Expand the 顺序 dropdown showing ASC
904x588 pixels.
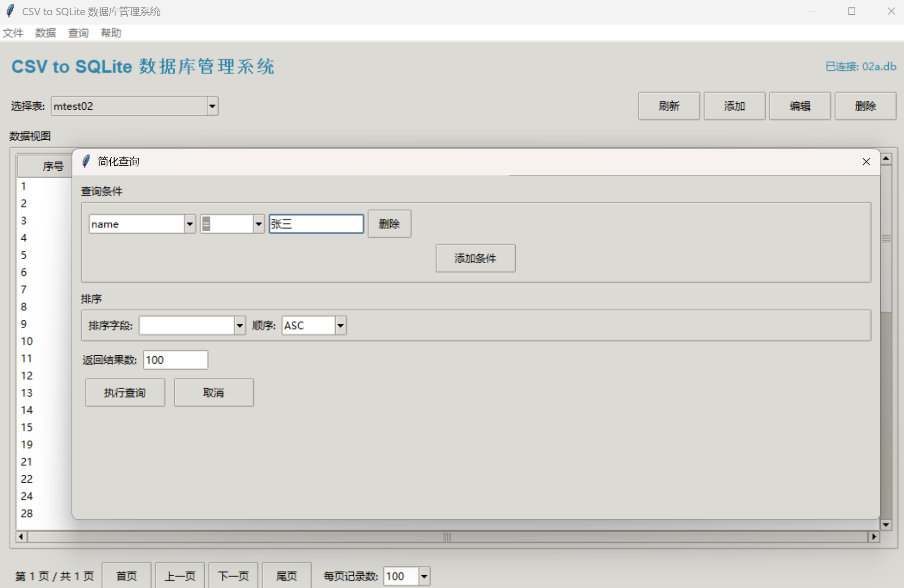[340, 325]
